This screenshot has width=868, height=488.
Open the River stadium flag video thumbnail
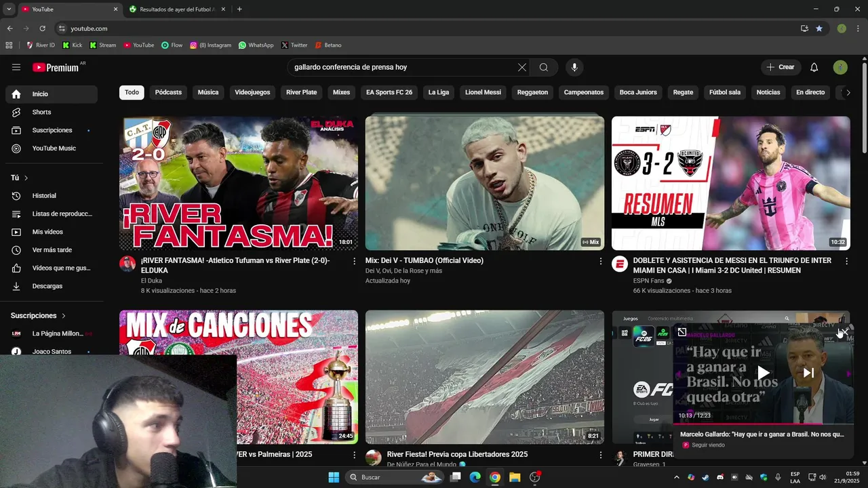coord(485,377)
